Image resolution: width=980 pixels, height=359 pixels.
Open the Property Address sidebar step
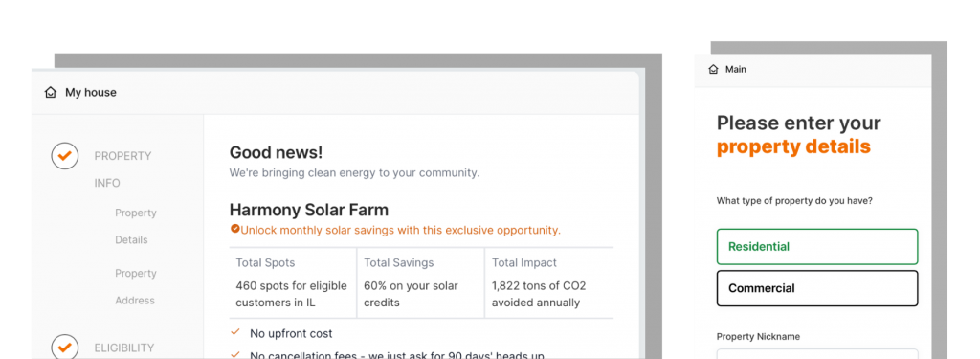click(136, 287)
